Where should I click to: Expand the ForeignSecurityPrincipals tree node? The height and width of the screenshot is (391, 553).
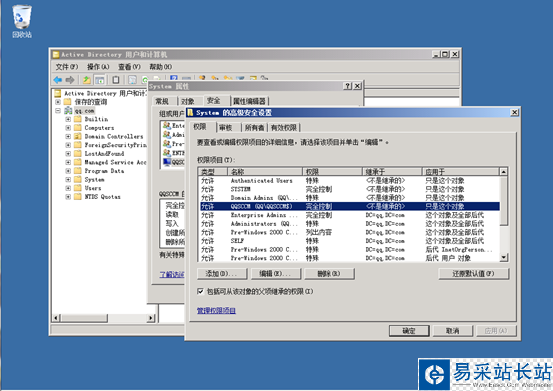pyautogui.click(x=68, y=145)
